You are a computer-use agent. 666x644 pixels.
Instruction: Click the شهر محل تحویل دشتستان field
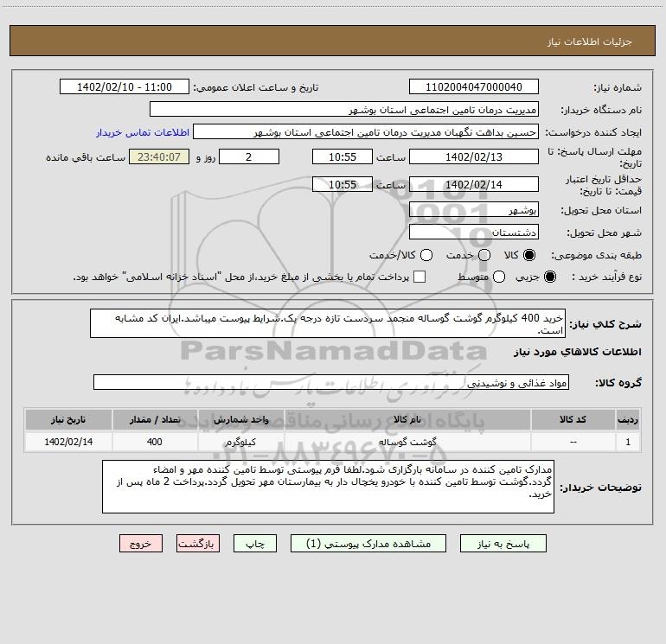click(474, 233)
